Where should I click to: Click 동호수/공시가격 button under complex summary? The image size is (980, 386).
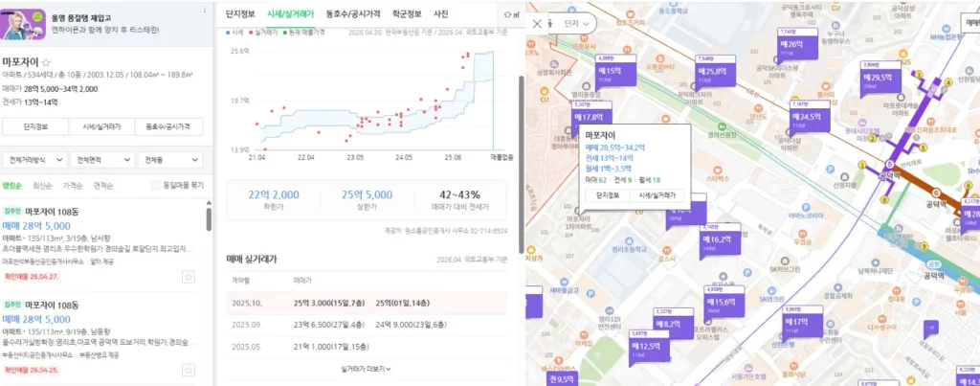(x=169, y=126)
